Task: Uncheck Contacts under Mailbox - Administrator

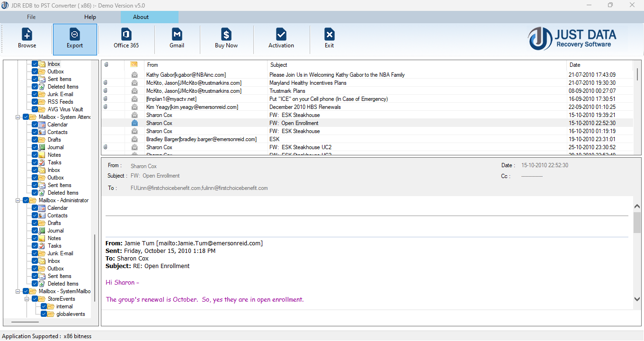Action: [x=35, y=215]
